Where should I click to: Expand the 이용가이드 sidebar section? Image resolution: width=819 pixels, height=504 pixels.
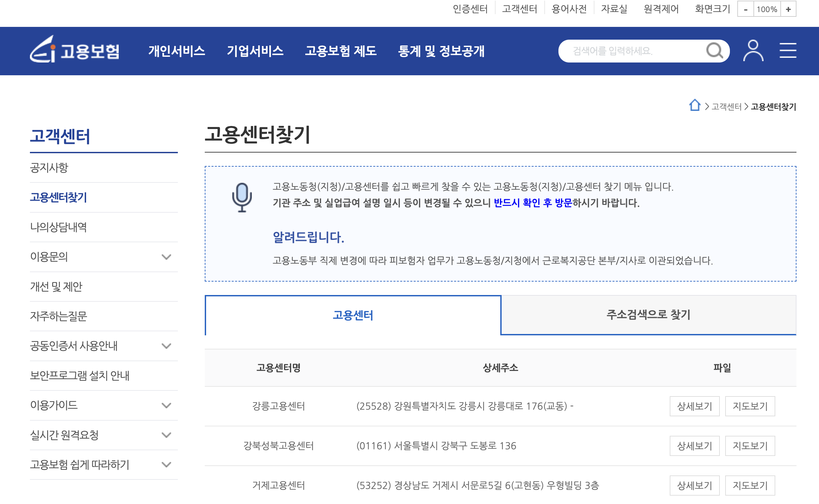pos(166,405)
